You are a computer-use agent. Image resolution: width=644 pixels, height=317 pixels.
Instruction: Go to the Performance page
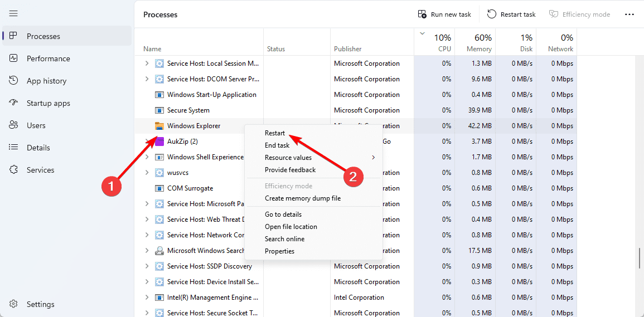(67, 58)
